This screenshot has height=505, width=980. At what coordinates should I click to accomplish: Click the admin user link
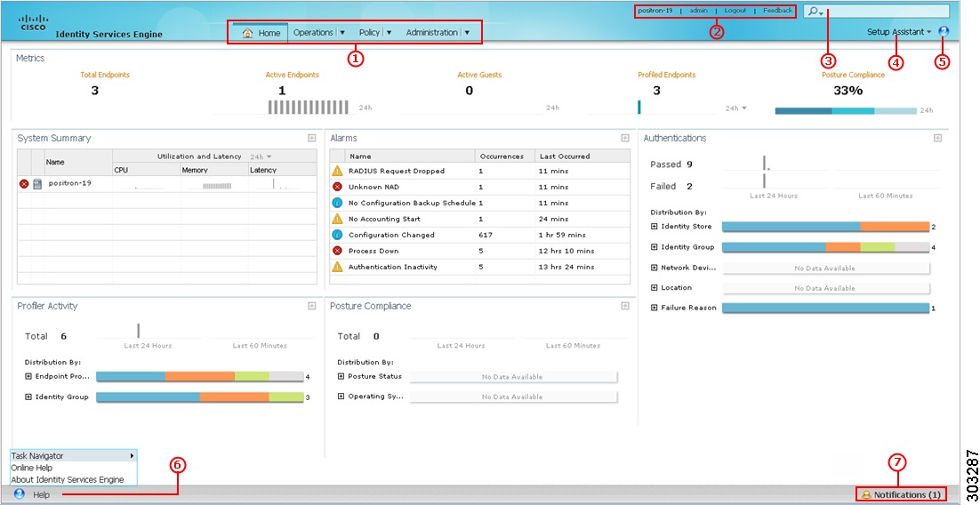[x=698, y=11]
